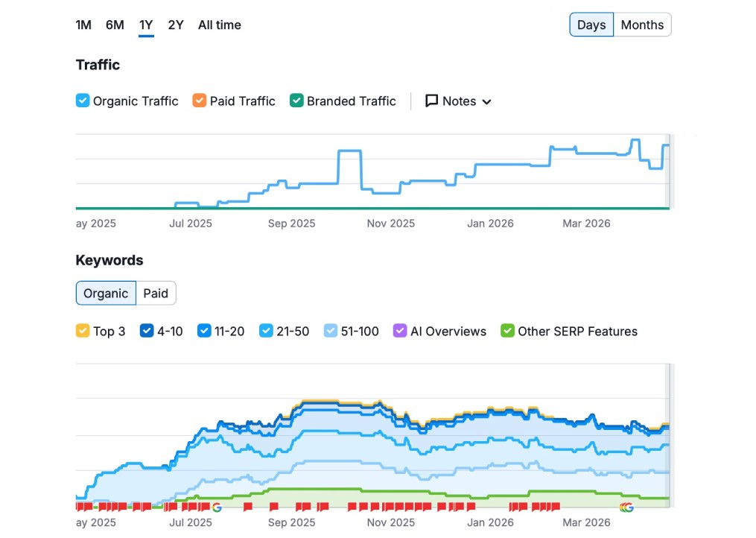The image size is (756, 538).
Task: Expand the Notes dropdown chevron
Action: (487, 102)
